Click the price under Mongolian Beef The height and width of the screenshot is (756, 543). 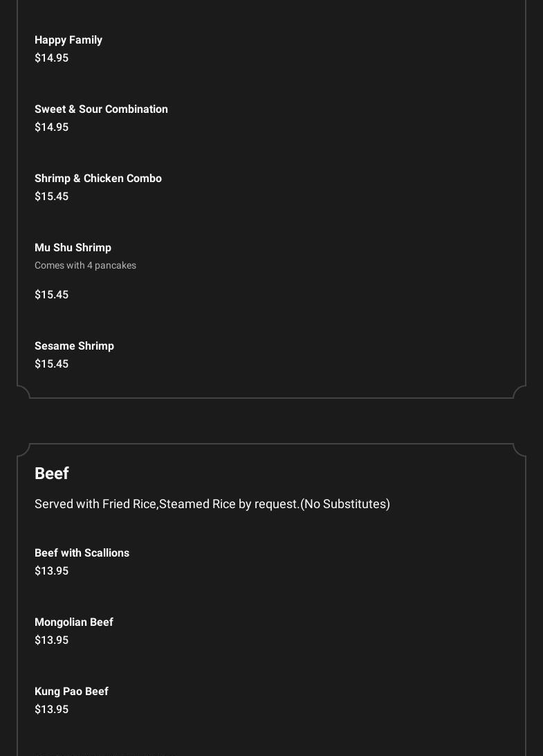[x=51, y=640]
